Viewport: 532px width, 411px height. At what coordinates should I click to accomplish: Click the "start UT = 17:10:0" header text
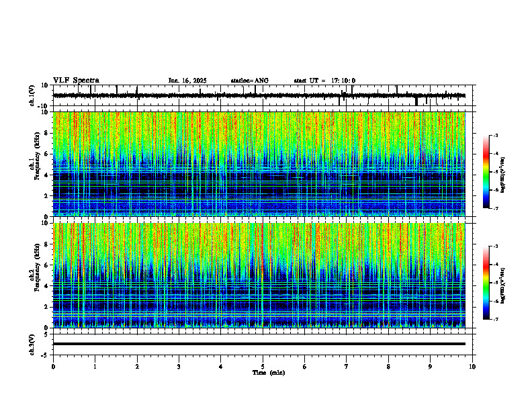[x=324, y=81]
